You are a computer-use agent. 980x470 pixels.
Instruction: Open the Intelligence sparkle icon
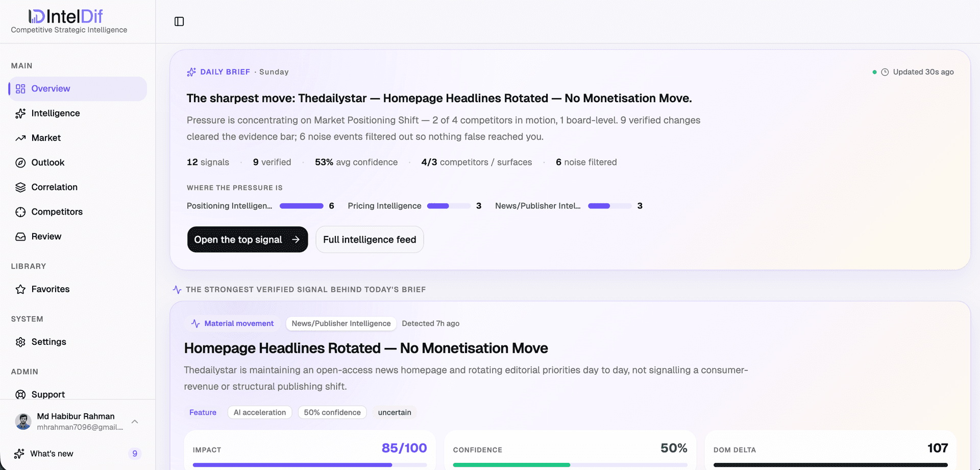(20, 113)
